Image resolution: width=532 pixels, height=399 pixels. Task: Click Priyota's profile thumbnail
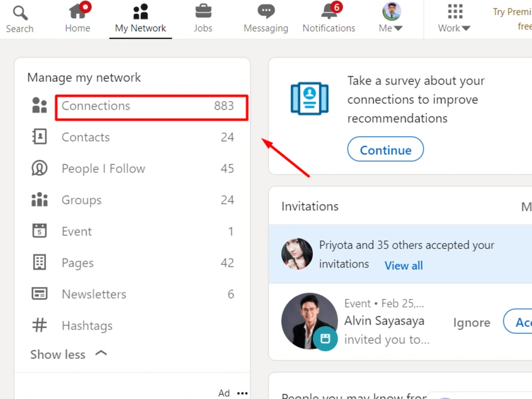pyautogui.click(x=296, y=254)
